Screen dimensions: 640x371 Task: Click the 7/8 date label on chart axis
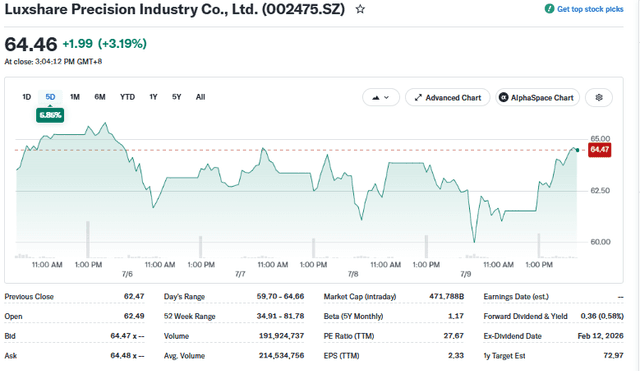pyautogui.click(x=353, y=274)
